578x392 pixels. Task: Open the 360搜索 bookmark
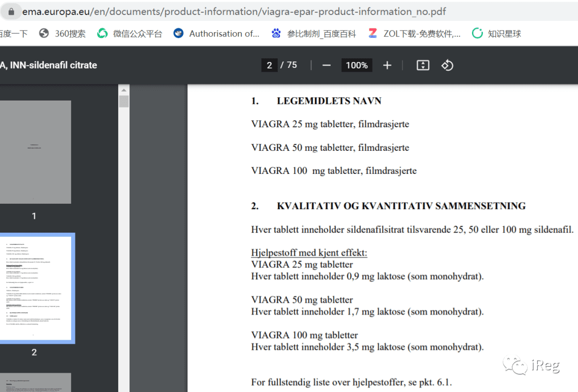62,34
